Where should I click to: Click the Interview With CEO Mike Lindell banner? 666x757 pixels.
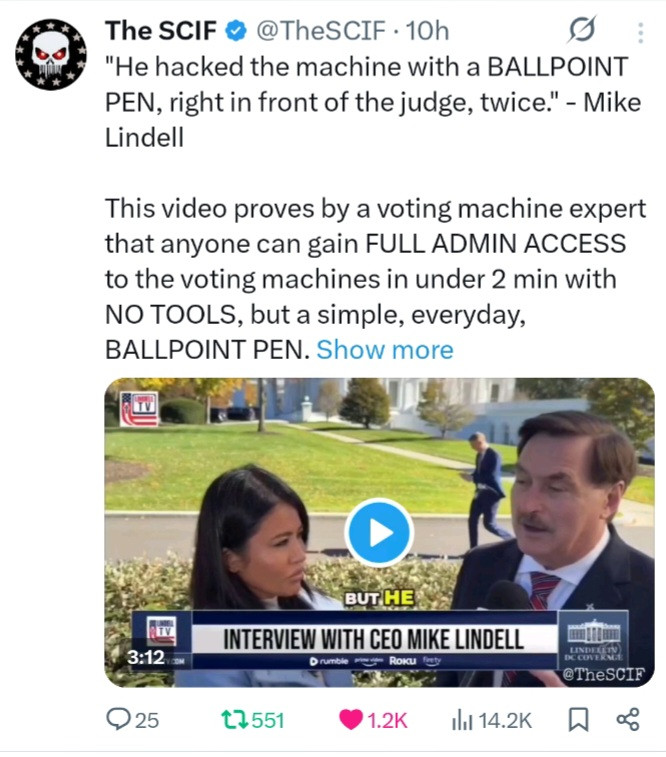(373, 639)
